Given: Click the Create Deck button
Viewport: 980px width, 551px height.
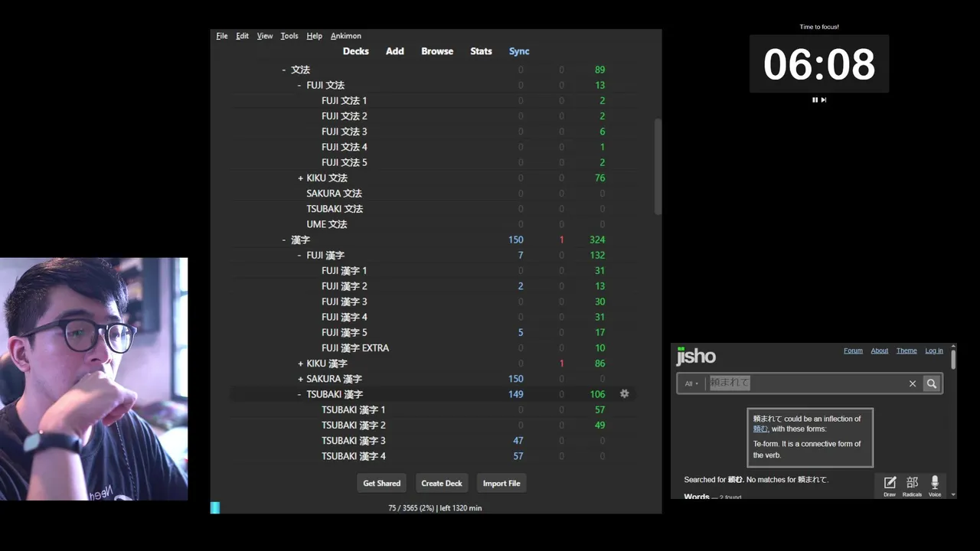Looking at the screenshot, I should tap(442, 483).
